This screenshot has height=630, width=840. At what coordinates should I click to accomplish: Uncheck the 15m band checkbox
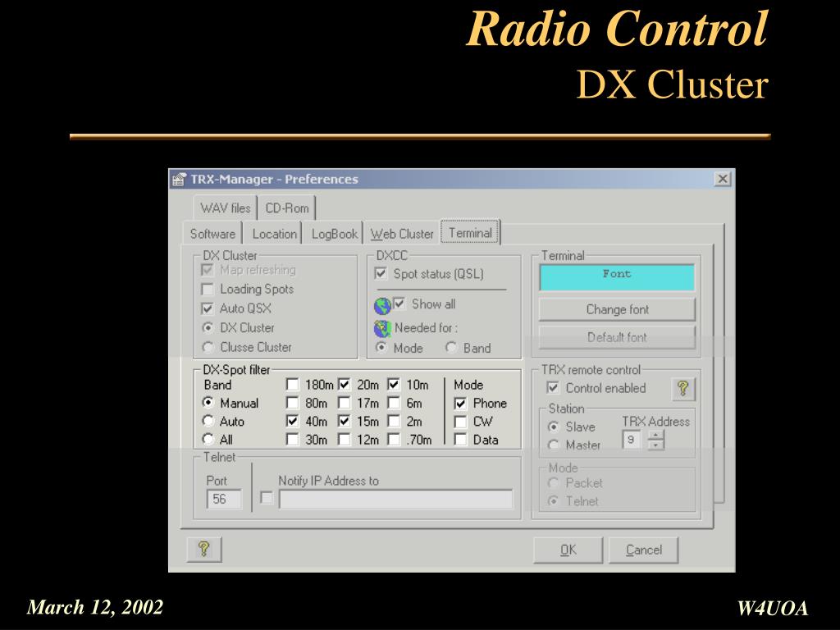(345, 421)
